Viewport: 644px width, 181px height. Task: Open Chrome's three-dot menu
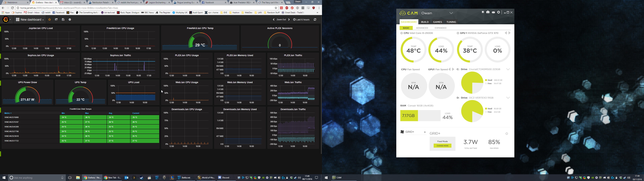[319, 8]
